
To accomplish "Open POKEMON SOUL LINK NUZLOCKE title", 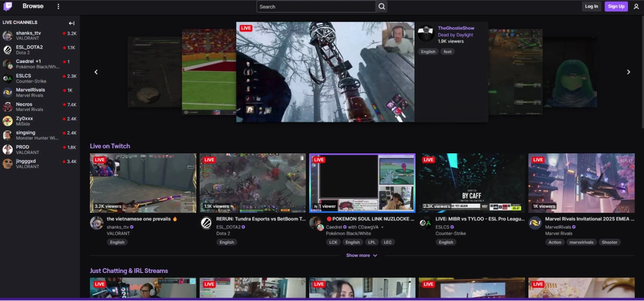I will coord(370,219).
